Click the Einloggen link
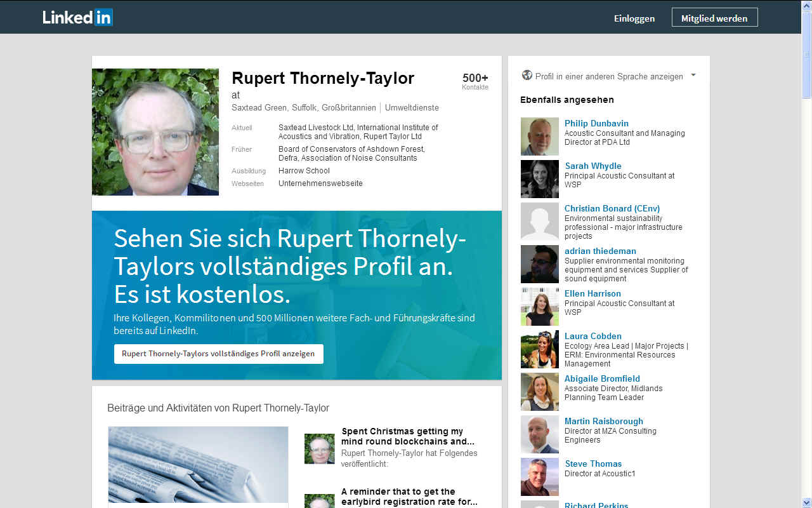Viewport: 812px width, 508px height. point(634,18)
